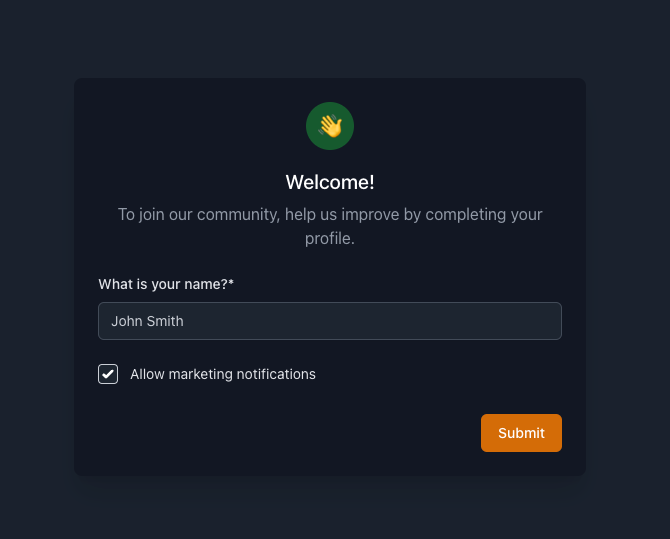Toggle the white checkmark box

108,374
